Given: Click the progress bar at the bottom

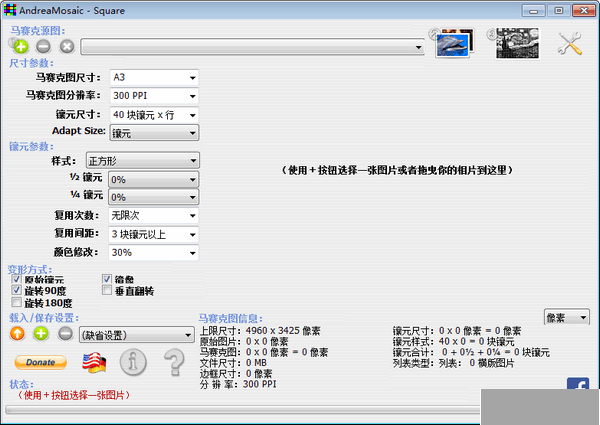Looking at the screenshot, I should pyautogui.click(x=243, y=410).
